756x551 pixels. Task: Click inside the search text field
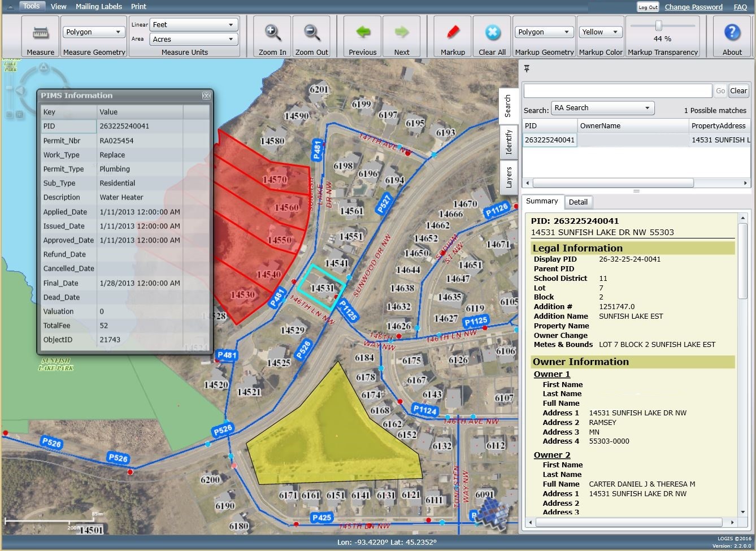(616, 90)
